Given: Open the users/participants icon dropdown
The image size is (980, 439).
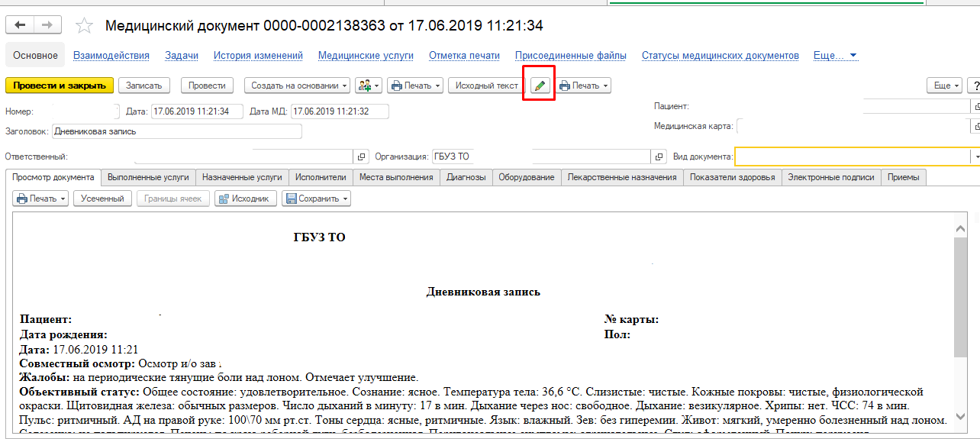Looking at the screenshot, I should 369,86.
